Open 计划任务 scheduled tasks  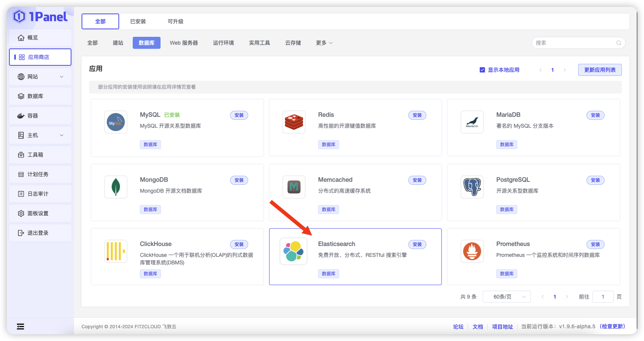pyautogui.click(x=40, y=174)
